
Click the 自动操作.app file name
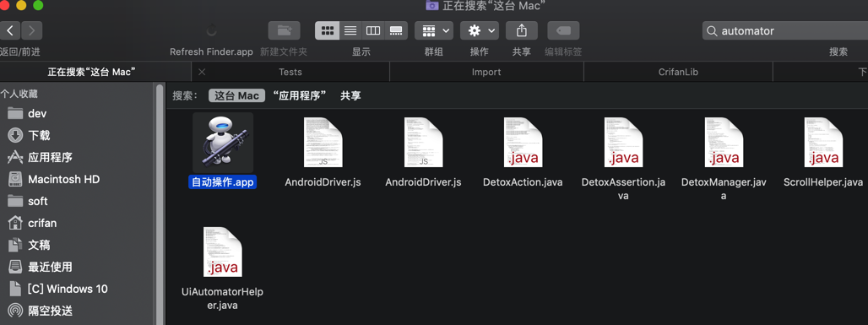pyautogui.click(x=223, y=181)
